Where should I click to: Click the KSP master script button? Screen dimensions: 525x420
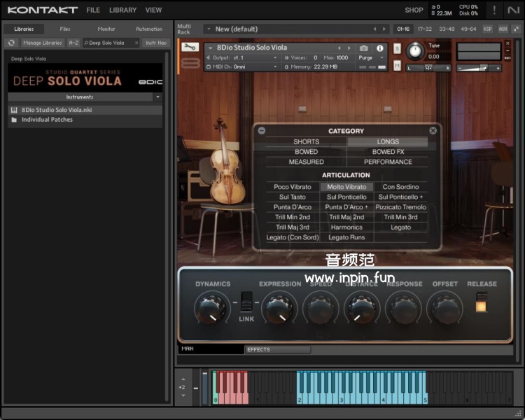click(488, 29)
